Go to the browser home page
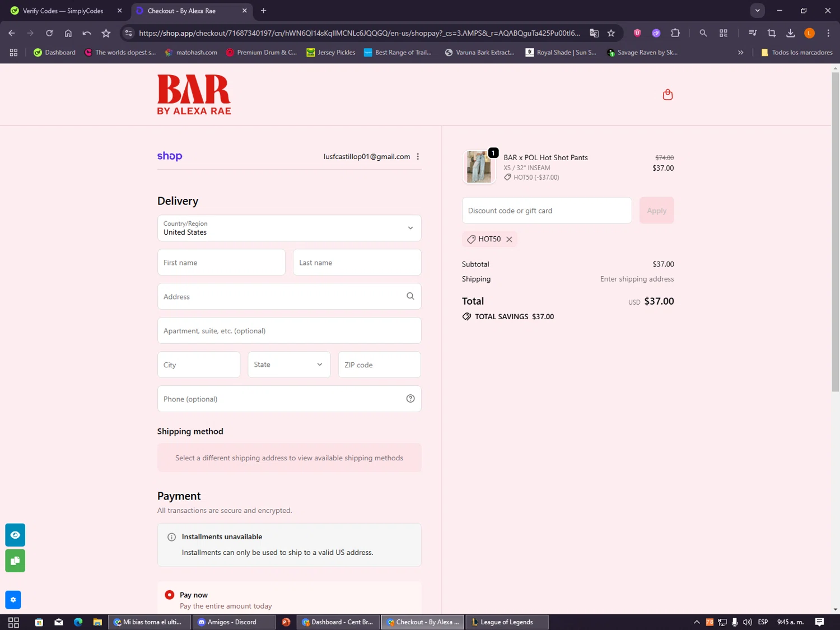Screen dimensions: 840x630 click(x=68, y=33)
